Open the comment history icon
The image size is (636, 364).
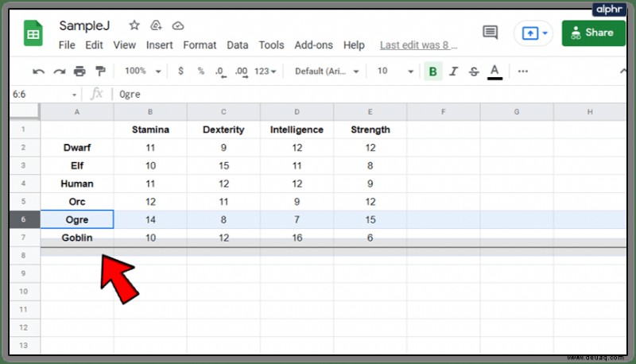tap(490, 33)
